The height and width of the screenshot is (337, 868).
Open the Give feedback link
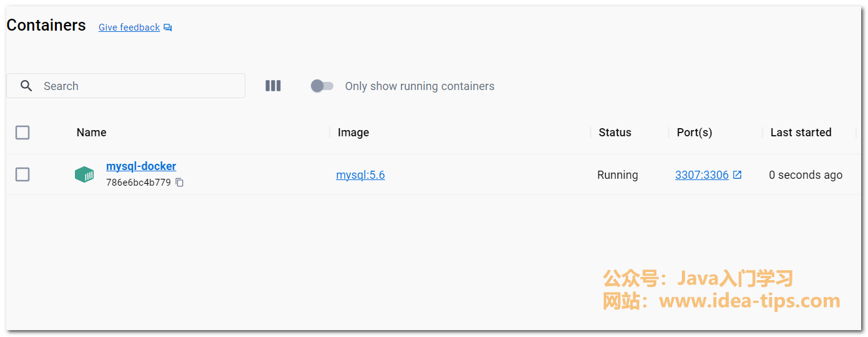coord(129,28)
